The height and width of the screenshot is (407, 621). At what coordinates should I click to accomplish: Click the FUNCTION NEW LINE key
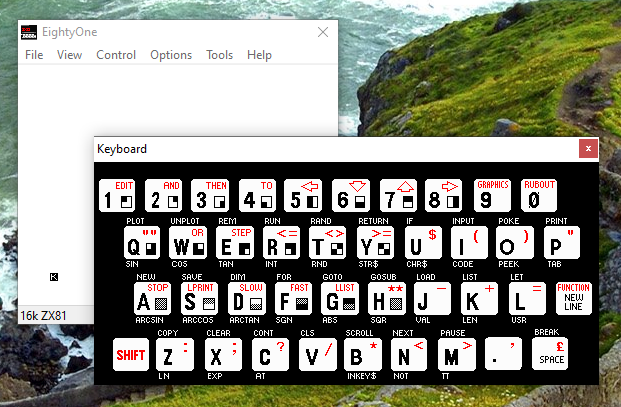pos(574,299)
